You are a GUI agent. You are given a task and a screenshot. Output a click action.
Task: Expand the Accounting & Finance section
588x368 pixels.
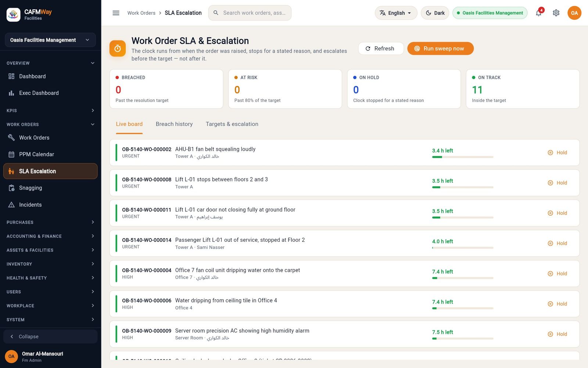pos(50,236)
